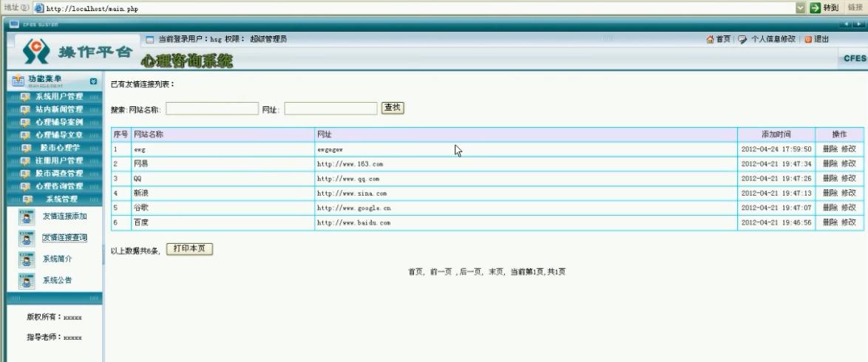Delete the QQ row entry
This screenshot has height=362, width=868.
(830, 178)
